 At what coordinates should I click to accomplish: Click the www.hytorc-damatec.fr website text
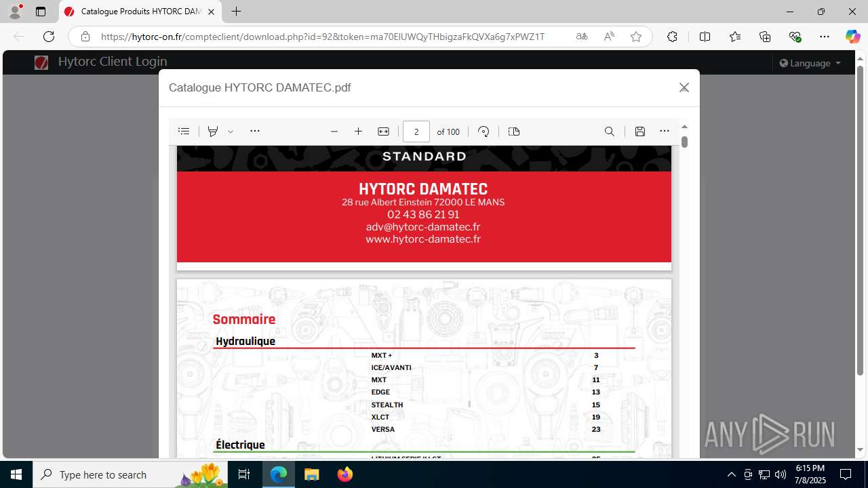(423, 239)
